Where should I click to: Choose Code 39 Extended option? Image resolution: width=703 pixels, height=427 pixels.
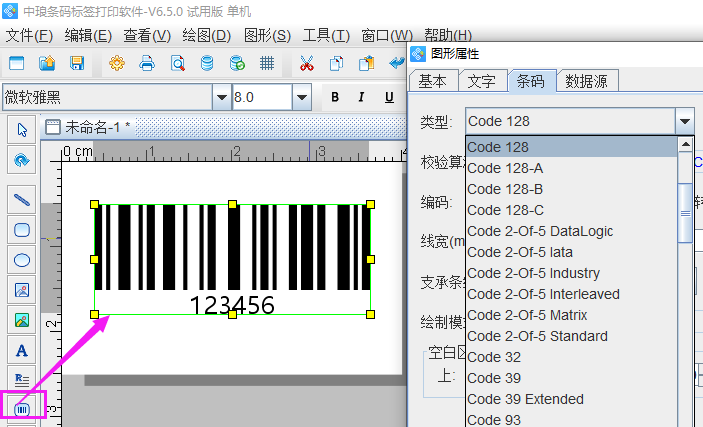point(571,399)
